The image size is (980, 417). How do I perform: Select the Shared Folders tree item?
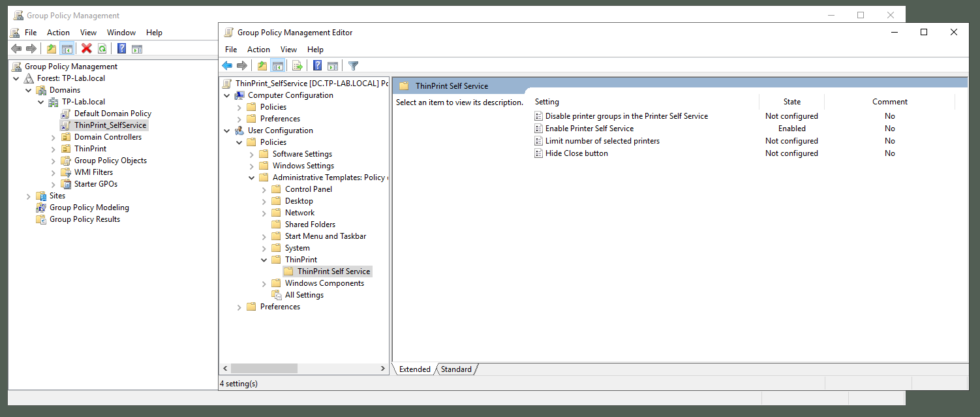tap(310, 224)
